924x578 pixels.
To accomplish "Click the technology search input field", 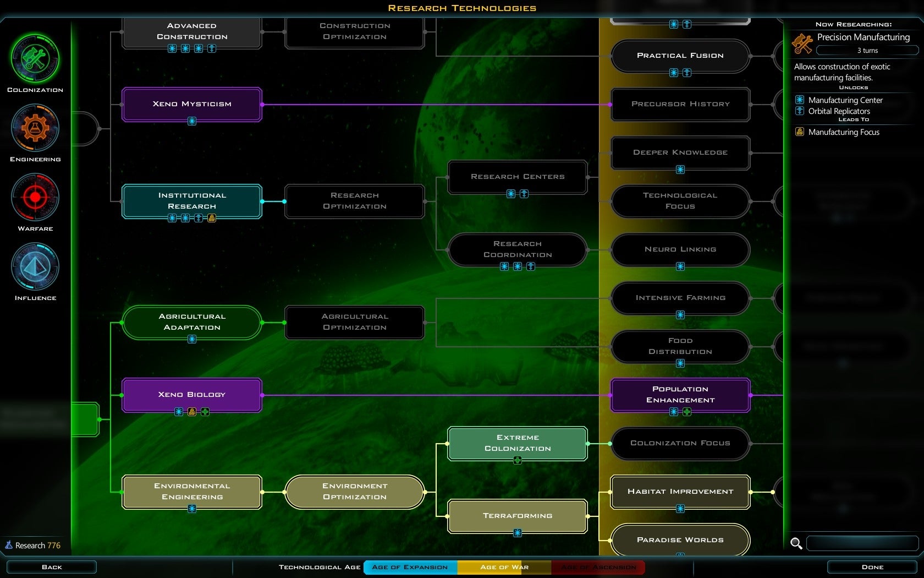I will point(862,543).
